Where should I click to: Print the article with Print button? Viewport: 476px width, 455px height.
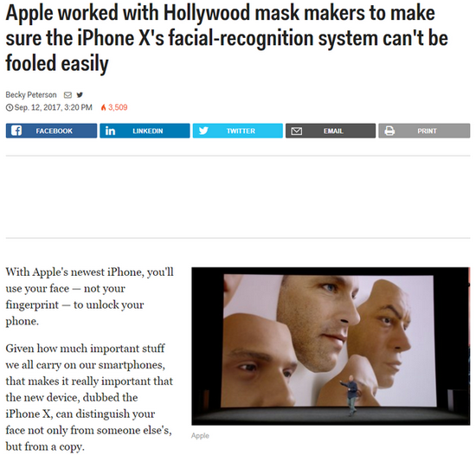coord(424,131)
